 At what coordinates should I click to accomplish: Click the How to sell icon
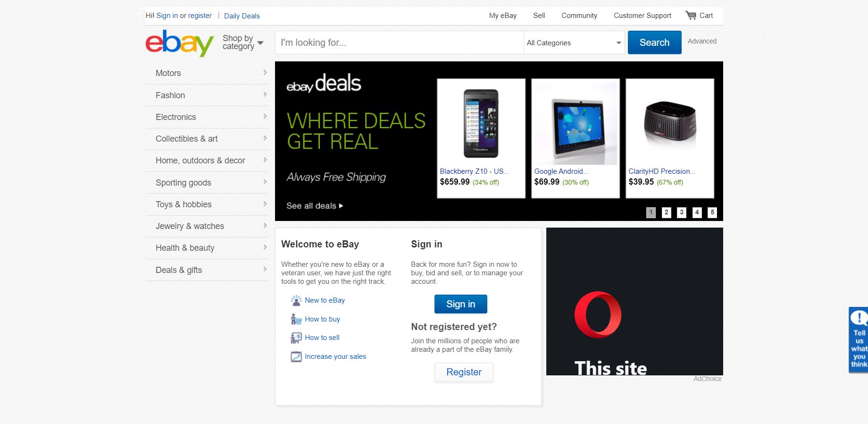296,338
